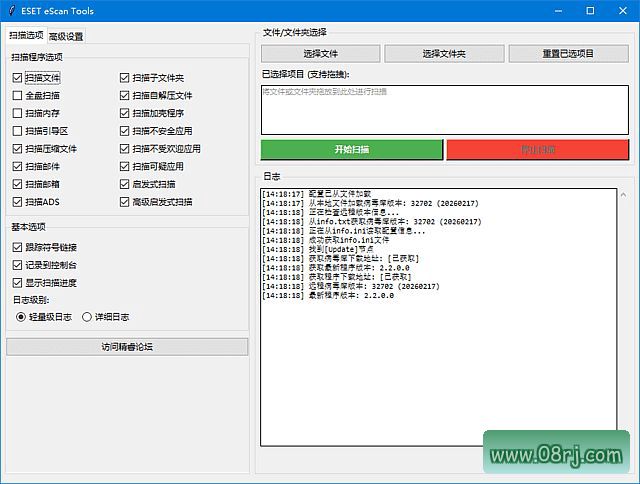Enable the 全盘扫描 checkbox
The width and height of the screenshot is (640, 484).
pos(18,95)
